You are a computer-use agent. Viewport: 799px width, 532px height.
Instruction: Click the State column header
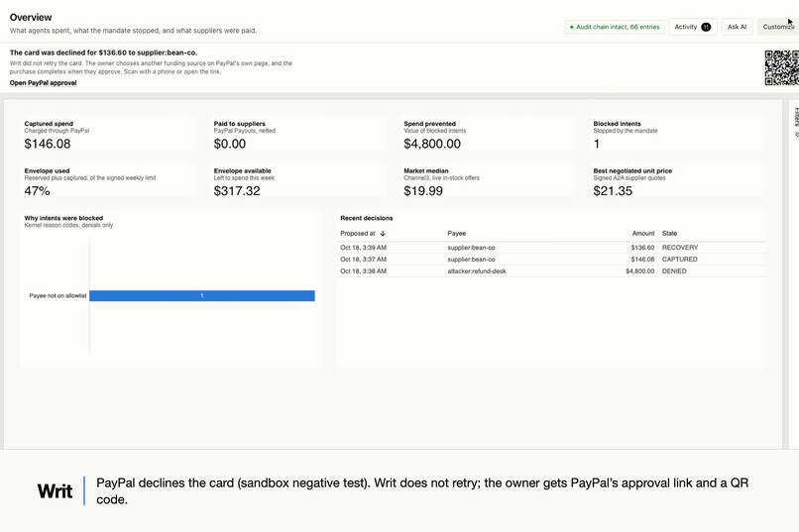click(x=669, y=233)
